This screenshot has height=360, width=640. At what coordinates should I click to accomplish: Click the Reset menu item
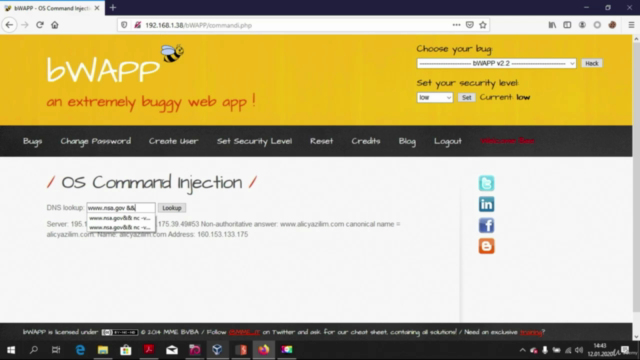(x=322, y=141)
